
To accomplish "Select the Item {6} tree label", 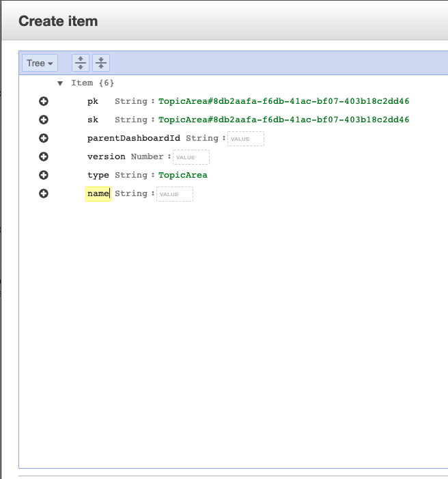I will pyautogui.click(x=92, y=83).
